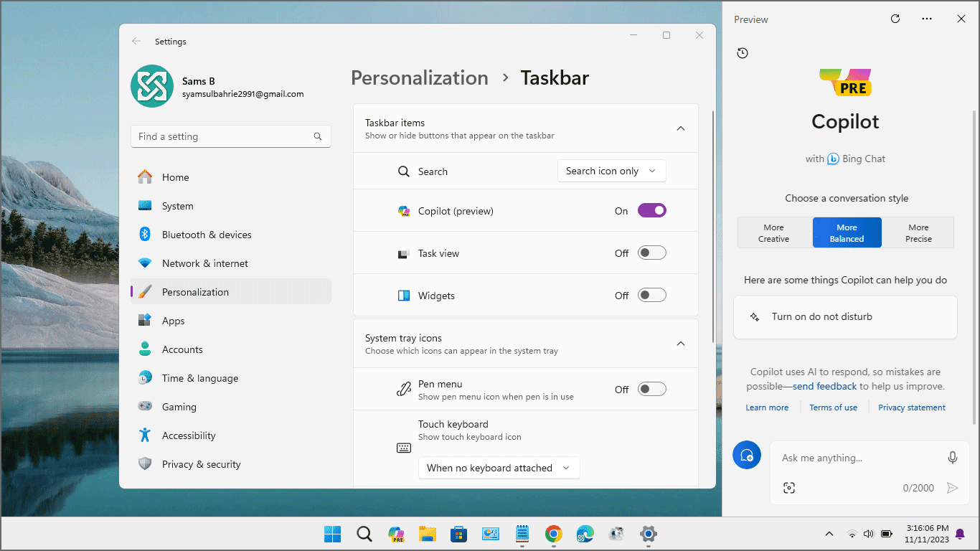Select More Creative conversation style
980x551 pixels.
click(x=774, y=233)
